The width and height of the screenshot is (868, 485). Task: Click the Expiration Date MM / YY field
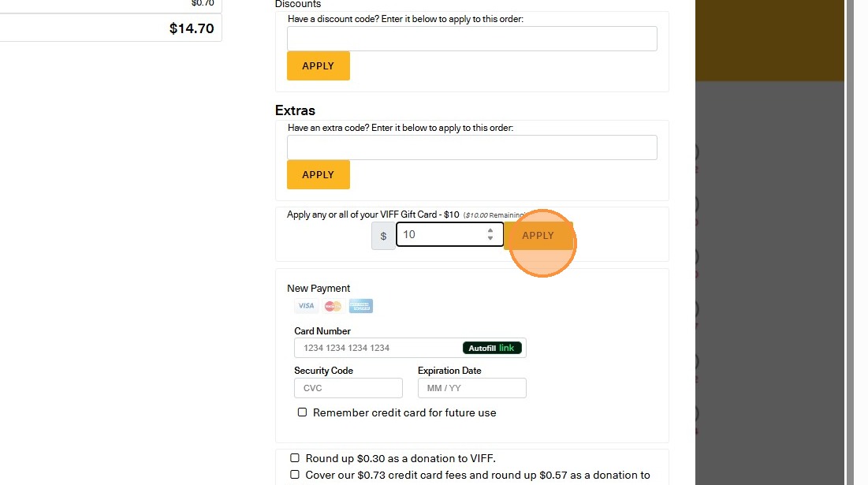471,388
